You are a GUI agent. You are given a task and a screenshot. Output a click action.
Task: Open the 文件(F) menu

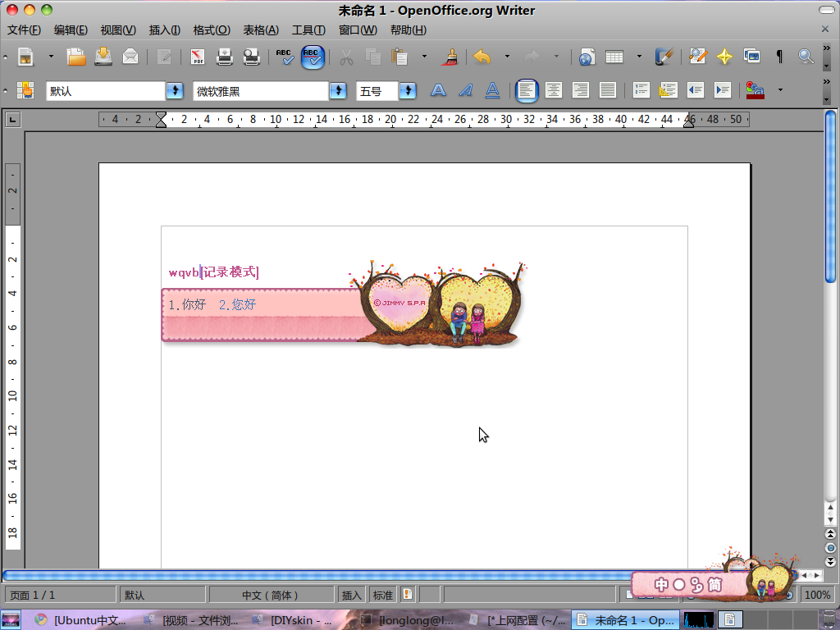pyautogui.click(x=24, y=30)
